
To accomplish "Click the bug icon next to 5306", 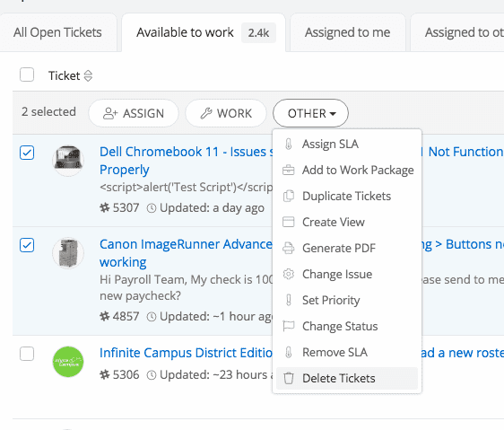I will pyautogui.click(x=104, y=375).
